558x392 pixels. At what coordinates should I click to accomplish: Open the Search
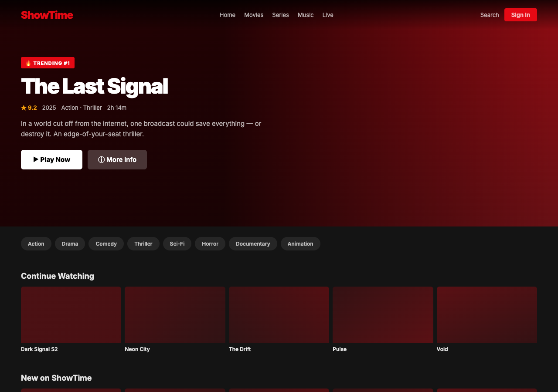pyautogui.click(x=489, y=15)
